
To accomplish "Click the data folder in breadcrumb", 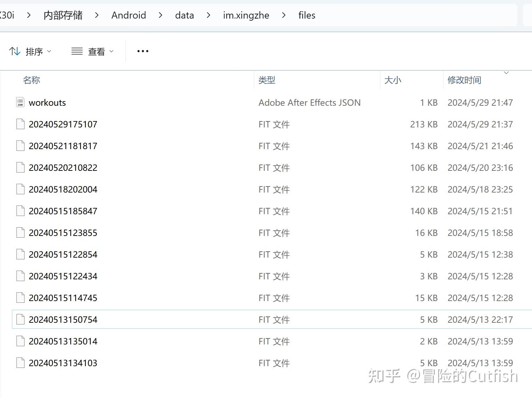I will [x=184, y=15].
